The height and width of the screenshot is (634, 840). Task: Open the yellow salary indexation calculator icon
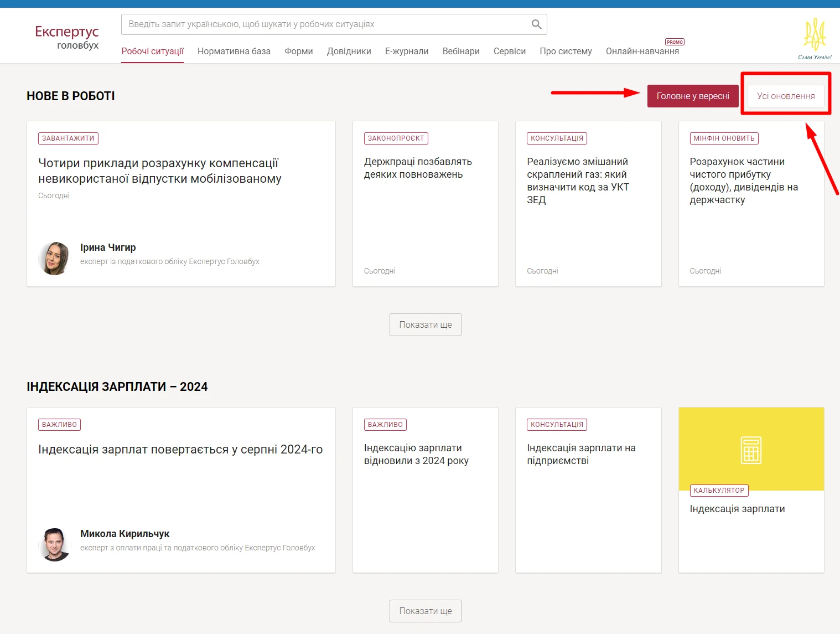pyautogui.click(x=751, y=450)
